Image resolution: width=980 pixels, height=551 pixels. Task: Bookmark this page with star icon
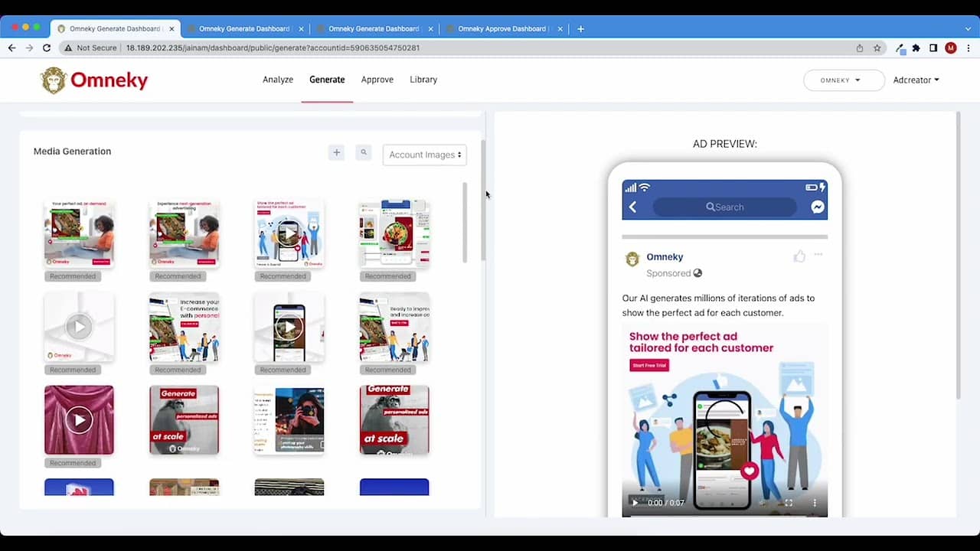877,47
